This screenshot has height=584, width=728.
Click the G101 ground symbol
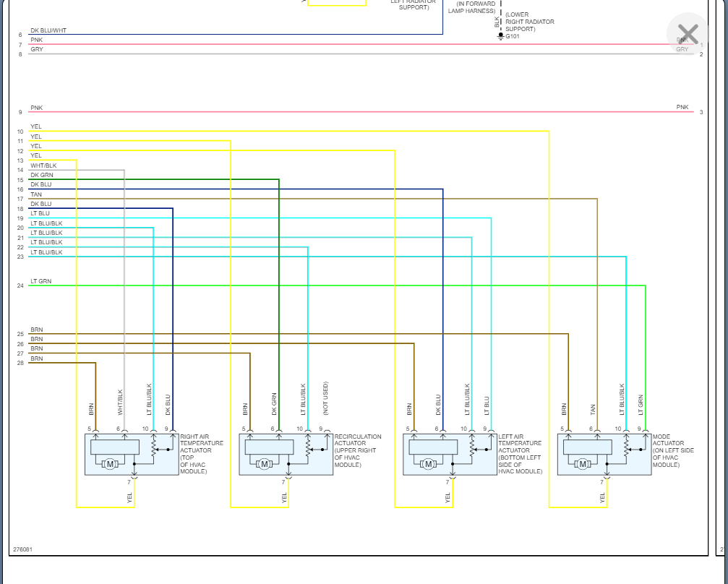coord(500,37)
